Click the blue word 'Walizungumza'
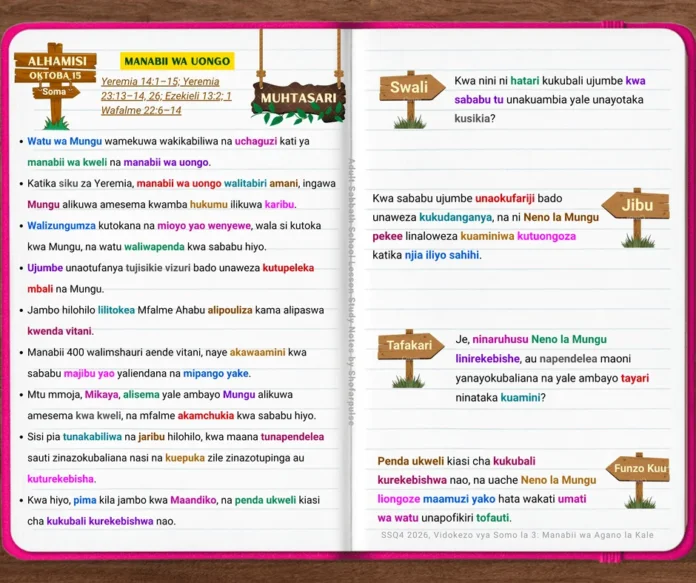 pyautogui.click(x=61, y=226)
